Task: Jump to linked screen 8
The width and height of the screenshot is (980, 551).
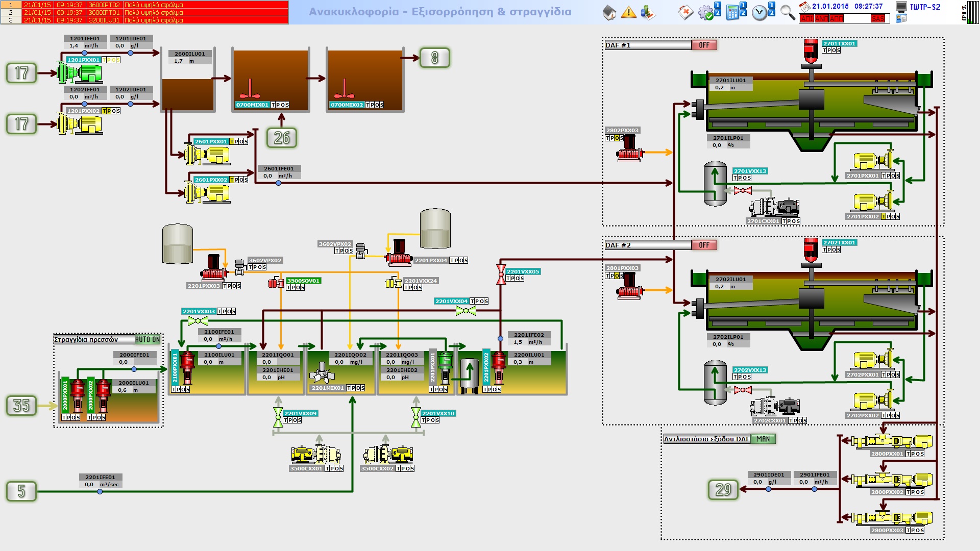Action: click(434, 58)
